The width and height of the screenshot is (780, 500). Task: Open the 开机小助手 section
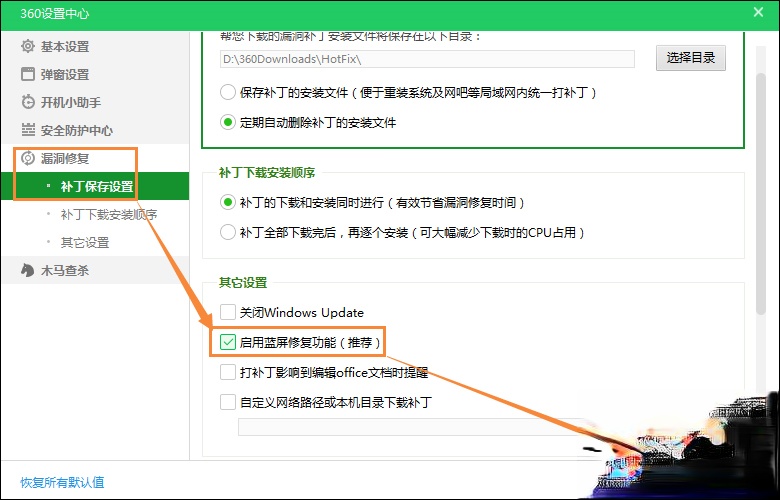point(95,102)
